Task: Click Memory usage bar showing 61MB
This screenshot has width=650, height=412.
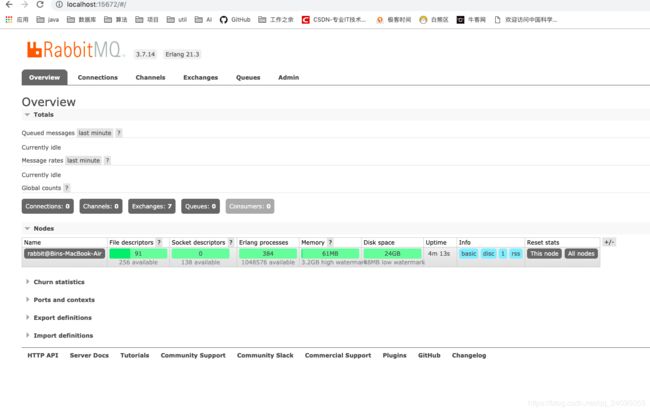Action: (x=330, y=254)
